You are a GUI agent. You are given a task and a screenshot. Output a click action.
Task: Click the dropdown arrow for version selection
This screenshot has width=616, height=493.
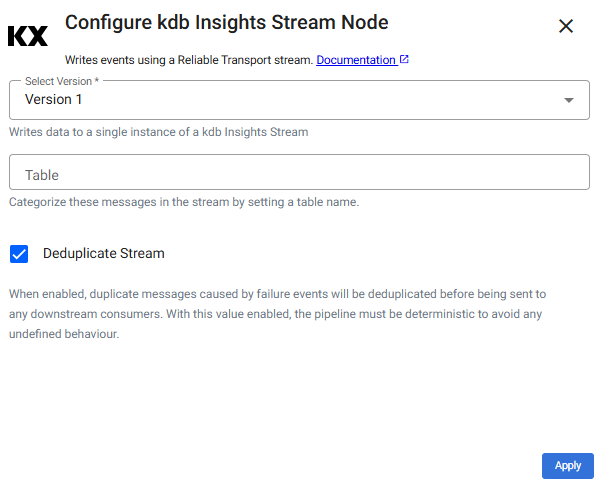point(568,100)
